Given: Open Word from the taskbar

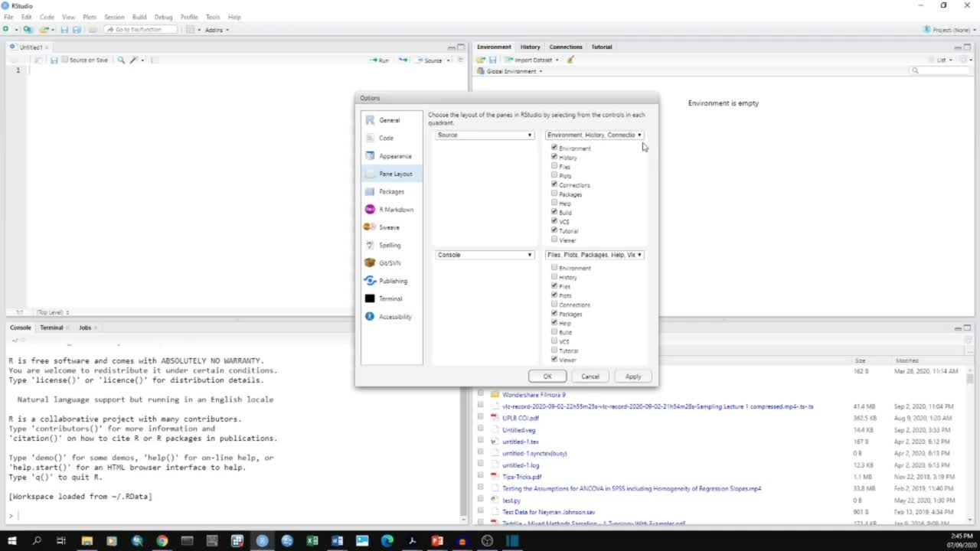Looking at the screenshot, I should tap(337, 541).
